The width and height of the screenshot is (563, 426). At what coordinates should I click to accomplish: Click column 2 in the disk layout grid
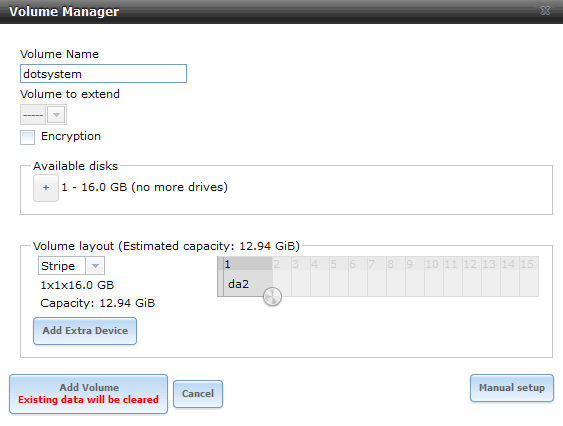coord(282,264)
